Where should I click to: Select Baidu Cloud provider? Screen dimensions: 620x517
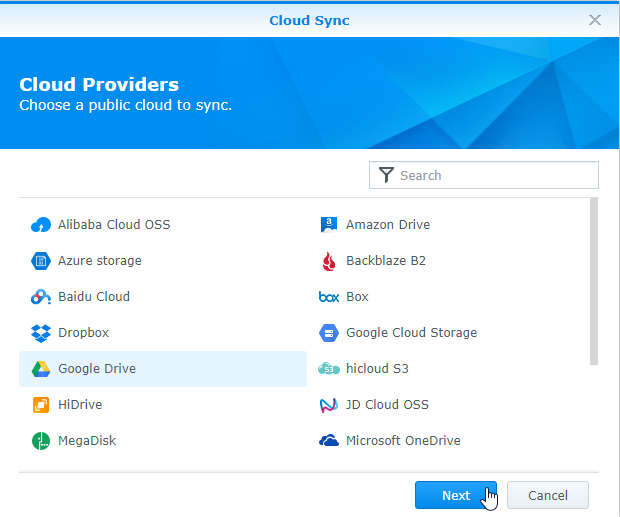coord(163,297)
